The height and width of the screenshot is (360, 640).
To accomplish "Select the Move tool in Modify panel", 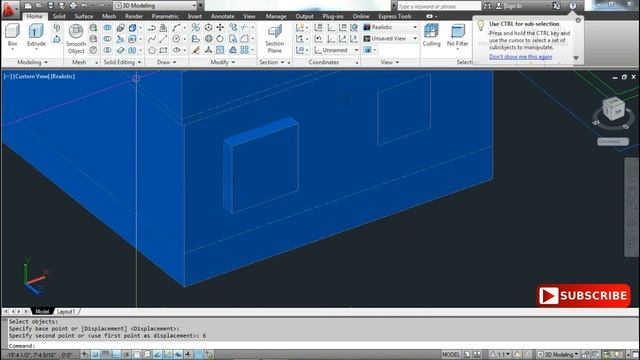I will point(220,27).
